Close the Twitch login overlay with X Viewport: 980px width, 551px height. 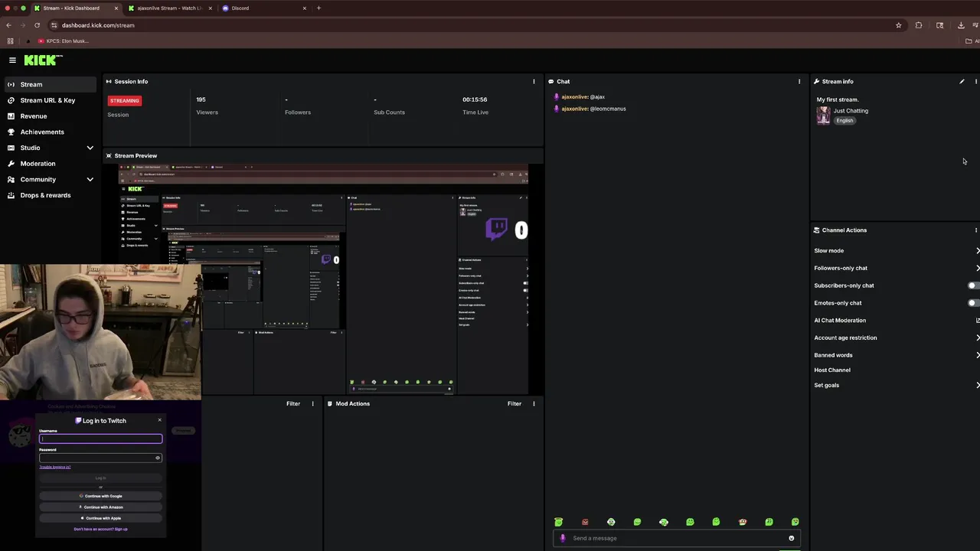(x=159, y=419)
